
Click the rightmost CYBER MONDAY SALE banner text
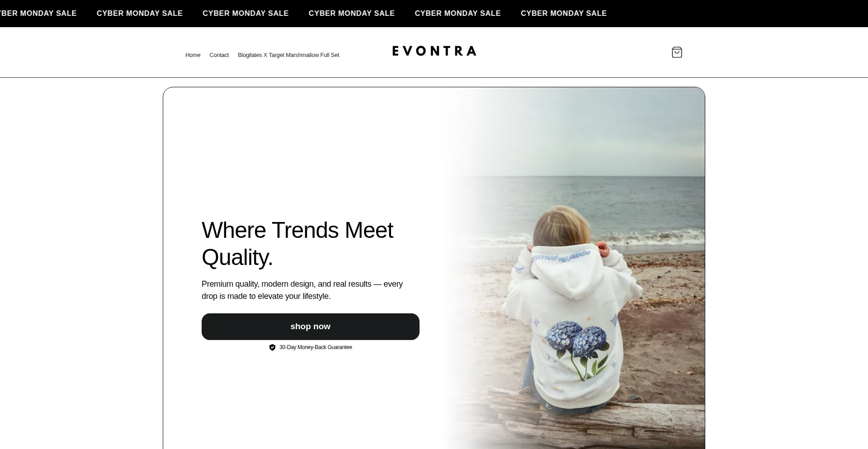coord(564,13)
